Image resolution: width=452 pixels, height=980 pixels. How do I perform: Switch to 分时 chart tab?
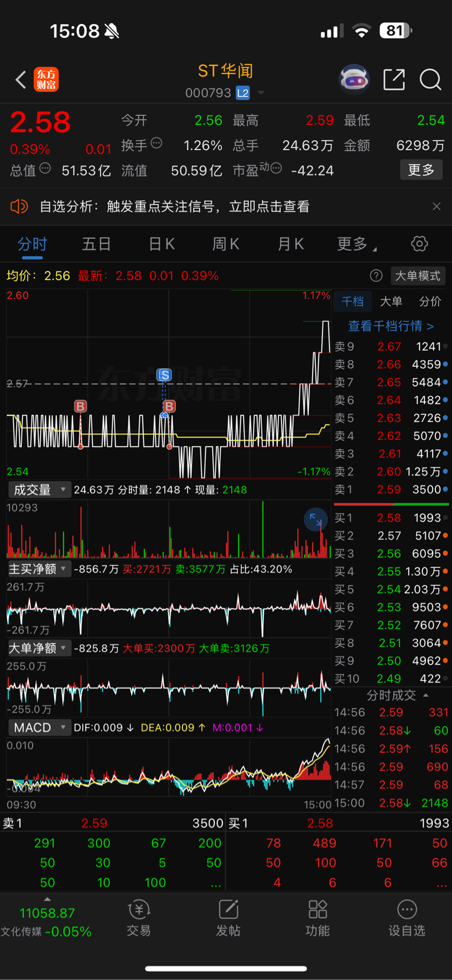pyautogui.click(x=32, y=244)
